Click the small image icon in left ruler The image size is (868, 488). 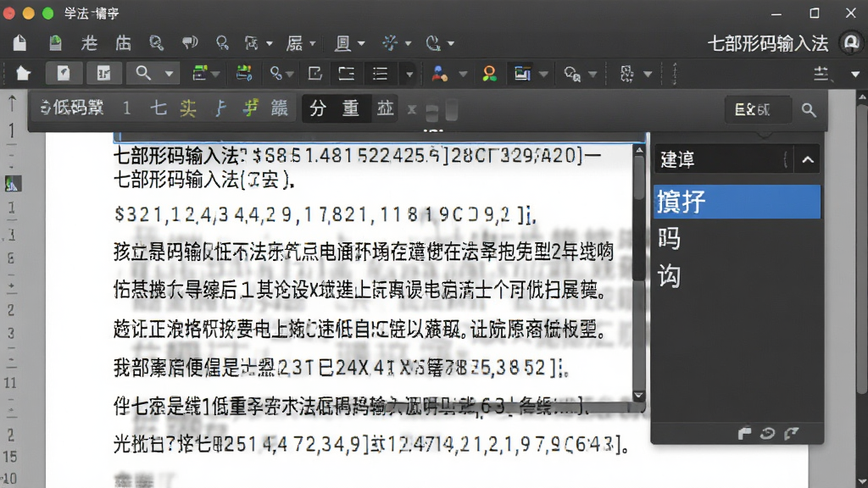point(12,184)
